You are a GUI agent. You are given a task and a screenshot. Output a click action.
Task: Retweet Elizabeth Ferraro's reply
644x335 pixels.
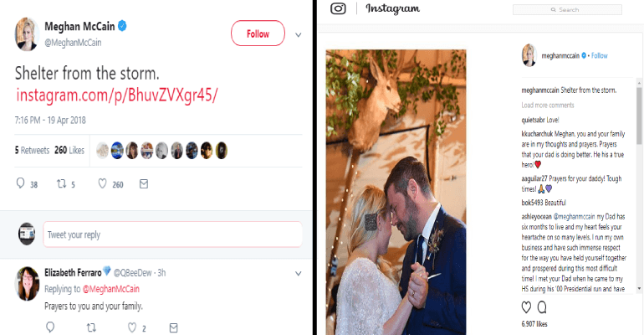92,328
